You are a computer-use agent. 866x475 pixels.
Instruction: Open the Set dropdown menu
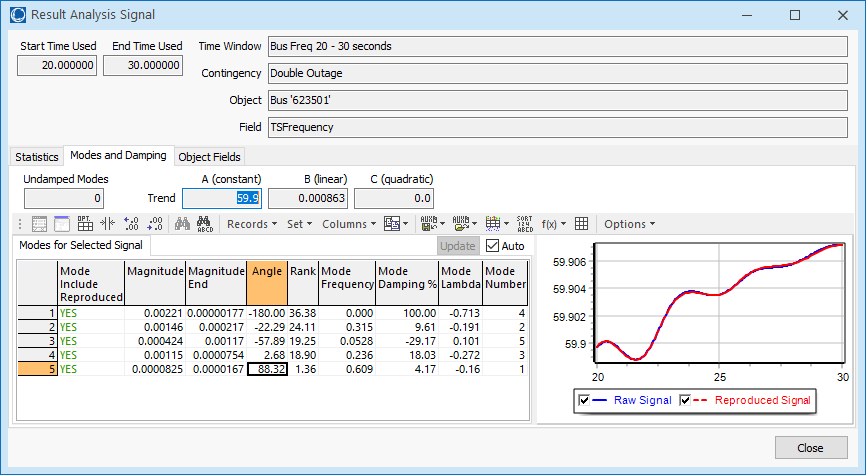[299, 224]
